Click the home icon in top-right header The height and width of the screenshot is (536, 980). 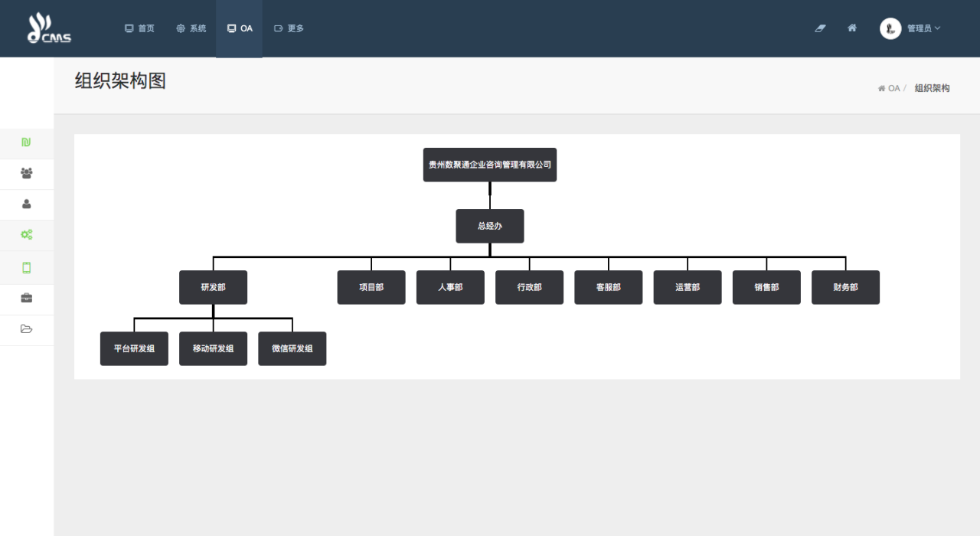pos(852,28)
